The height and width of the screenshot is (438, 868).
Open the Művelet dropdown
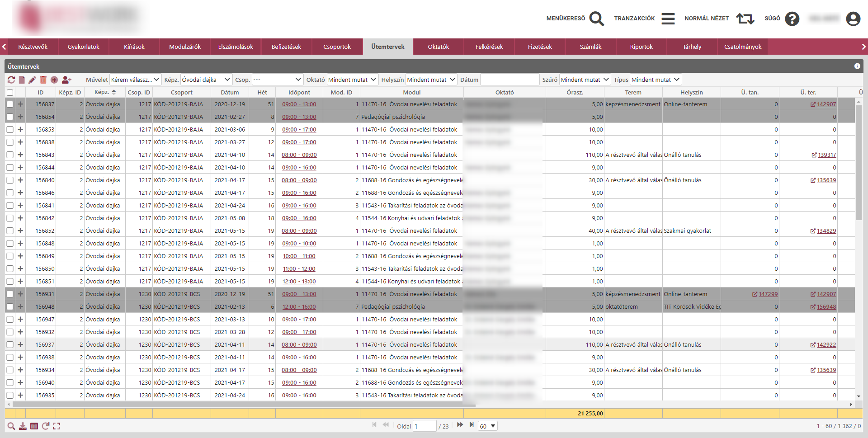coord(135,80)
